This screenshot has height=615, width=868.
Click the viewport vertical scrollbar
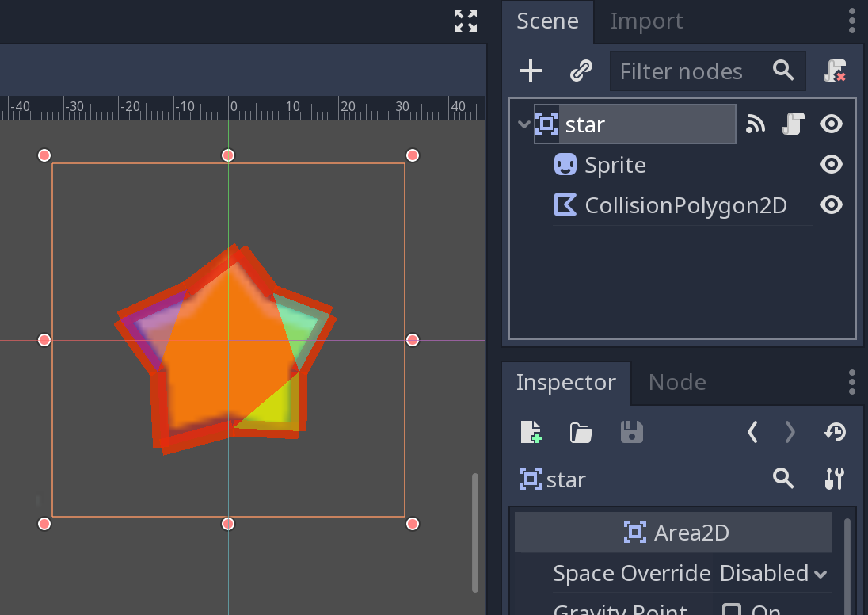(474, 533)
